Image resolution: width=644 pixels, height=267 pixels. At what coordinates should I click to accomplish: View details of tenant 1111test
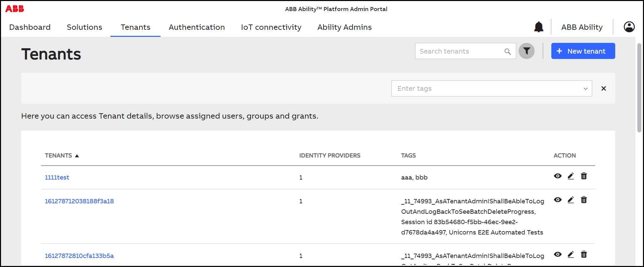click(x=558, y=176)
